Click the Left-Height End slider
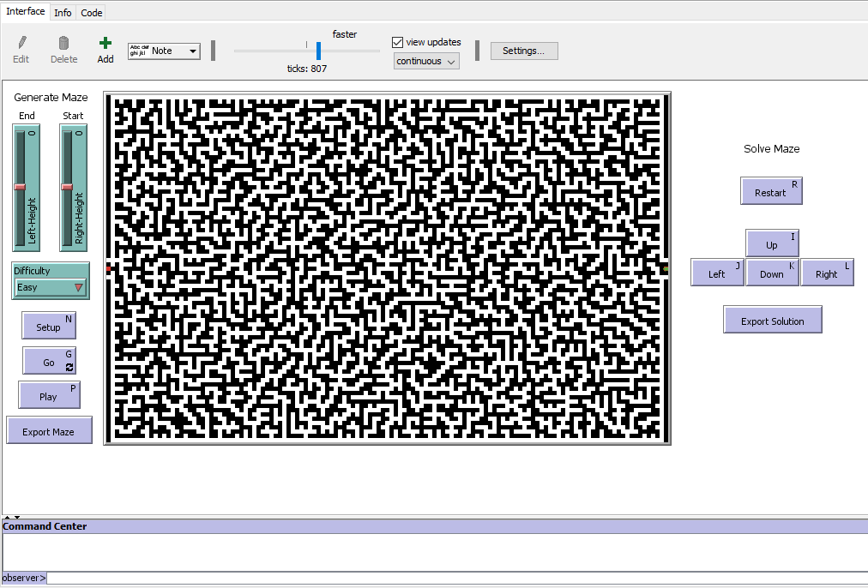 click(20, 187)
